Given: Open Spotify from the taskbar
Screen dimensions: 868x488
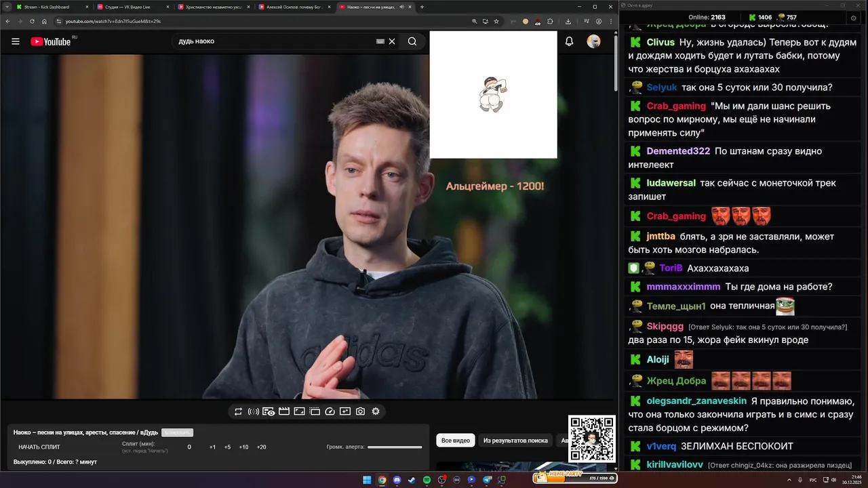Looking at the screenshot, I should pyautogui.click(x=427, y=480).
